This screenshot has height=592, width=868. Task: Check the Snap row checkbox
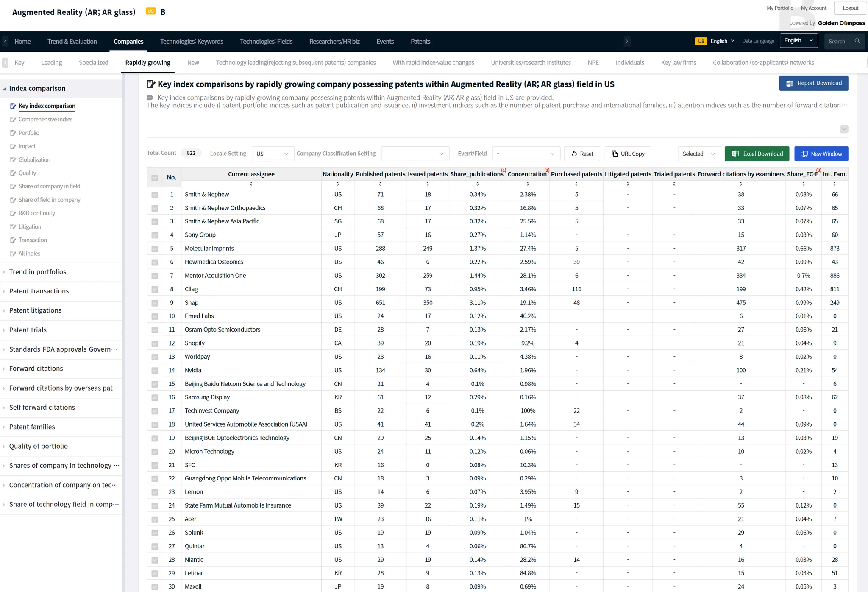coord(155,303)
